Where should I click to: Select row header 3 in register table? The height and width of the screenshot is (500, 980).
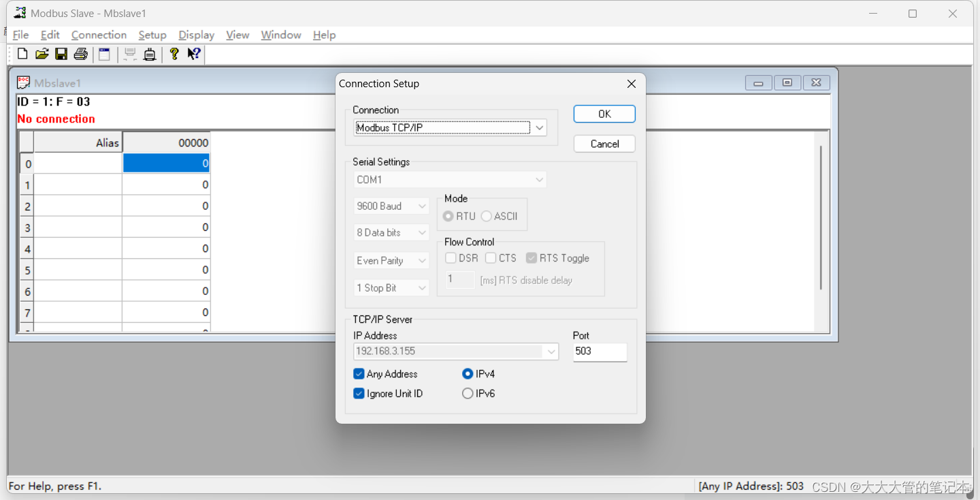pyautogui.click(x=27, y=228)
